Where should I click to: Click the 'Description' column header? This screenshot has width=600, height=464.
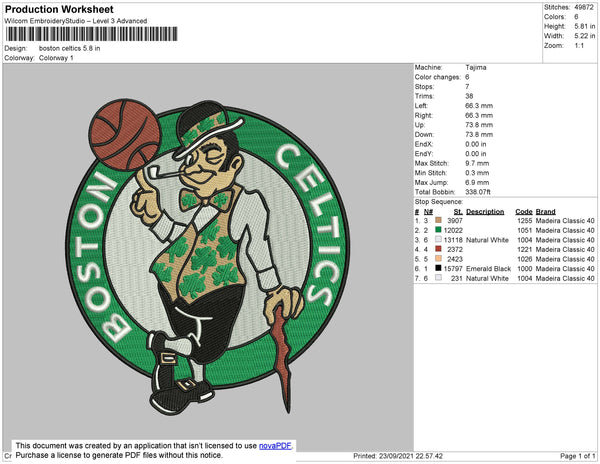pyautogui.click(x=485, y=212)
